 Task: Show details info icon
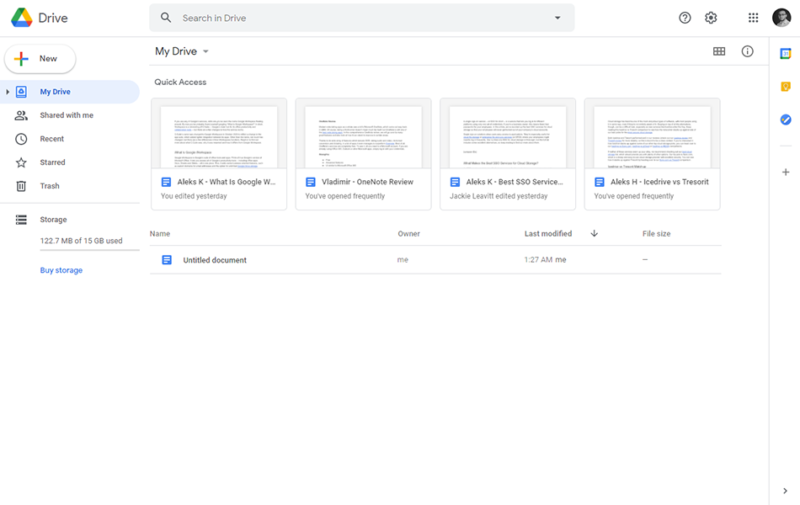coord(747,52)
